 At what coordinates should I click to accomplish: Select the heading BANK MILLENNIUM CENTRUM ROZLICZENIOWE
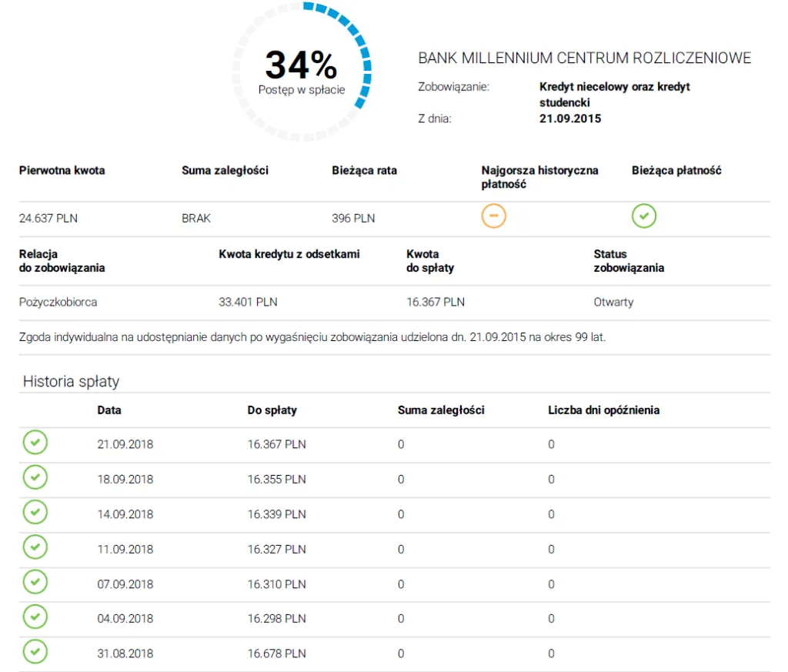point(585,59)
